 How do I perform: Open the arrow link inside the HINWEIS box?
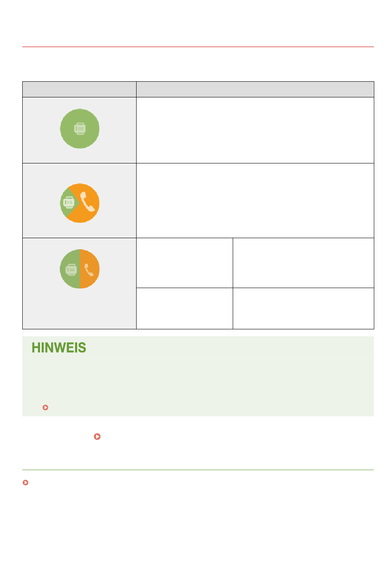tap(45, 407)
